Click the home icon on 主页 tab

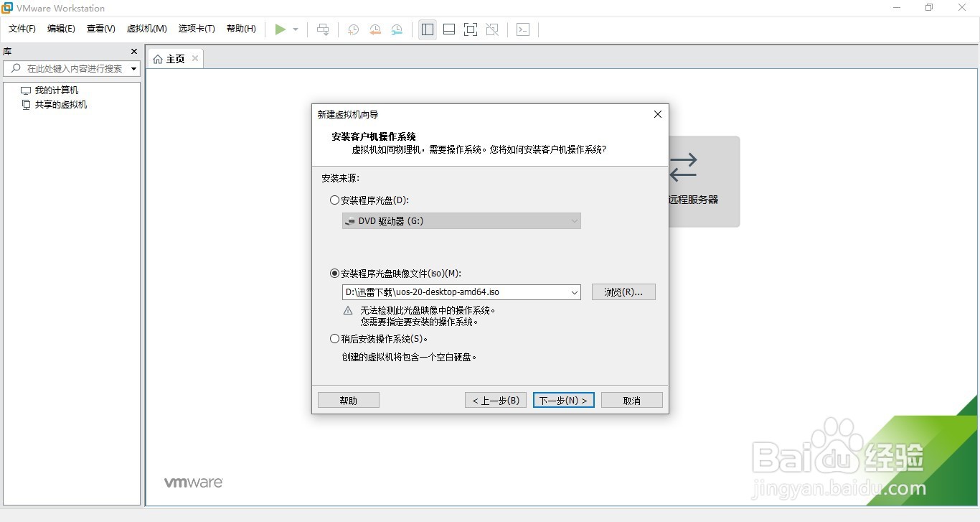click(158, 59)
